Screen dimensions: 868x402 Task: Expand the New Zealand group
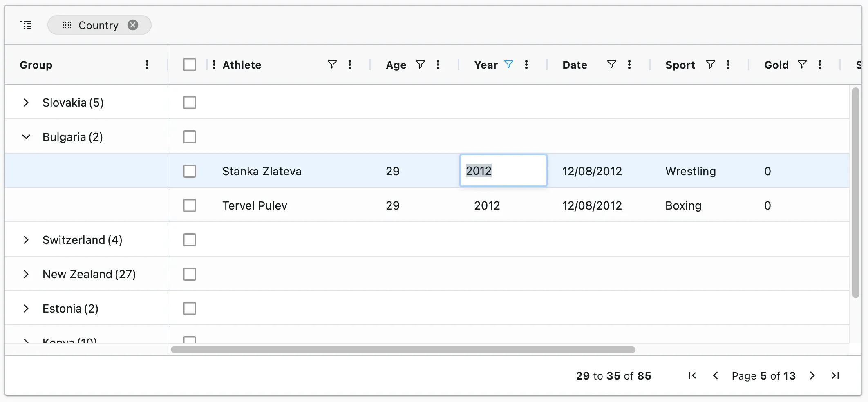26,274
